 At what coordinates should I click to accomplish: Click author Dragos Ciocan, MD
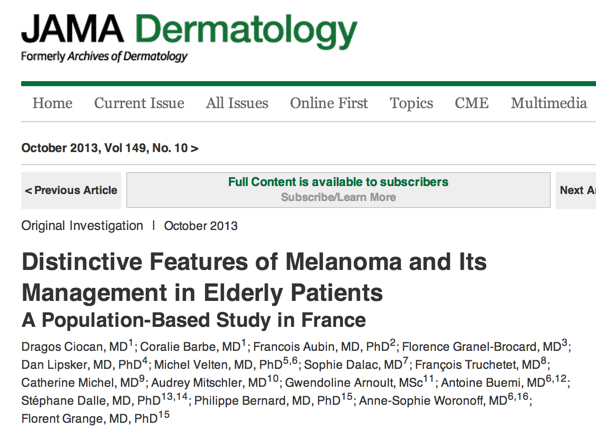tap(77, 346)
